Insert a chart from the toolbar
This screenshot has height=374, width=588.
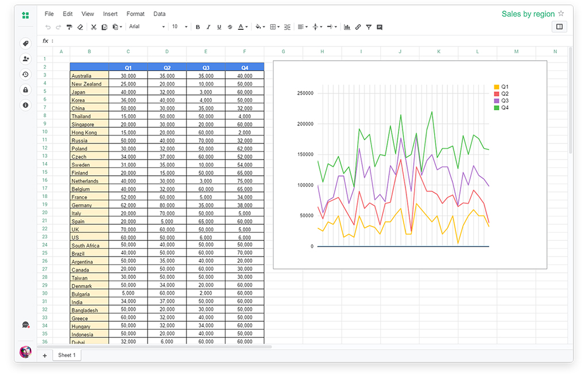coord(347,27)
